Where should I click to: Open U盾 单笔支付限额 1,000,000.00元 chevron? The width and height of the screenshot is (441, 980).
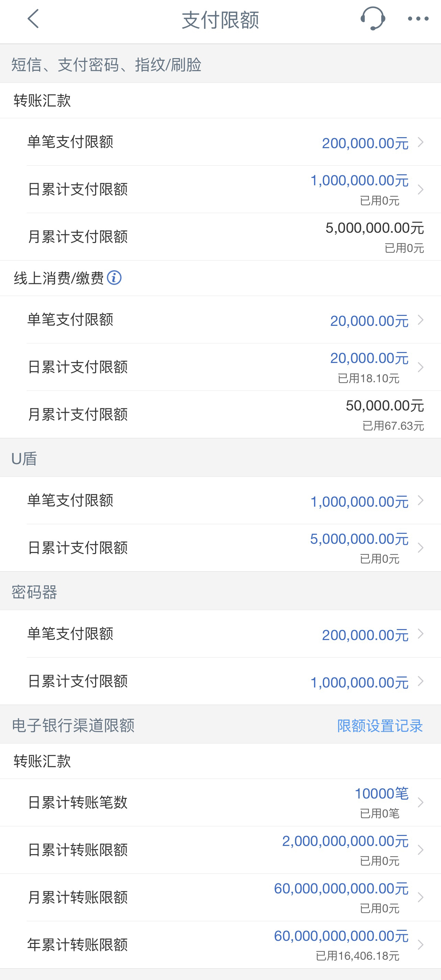(x=420, y=500)
